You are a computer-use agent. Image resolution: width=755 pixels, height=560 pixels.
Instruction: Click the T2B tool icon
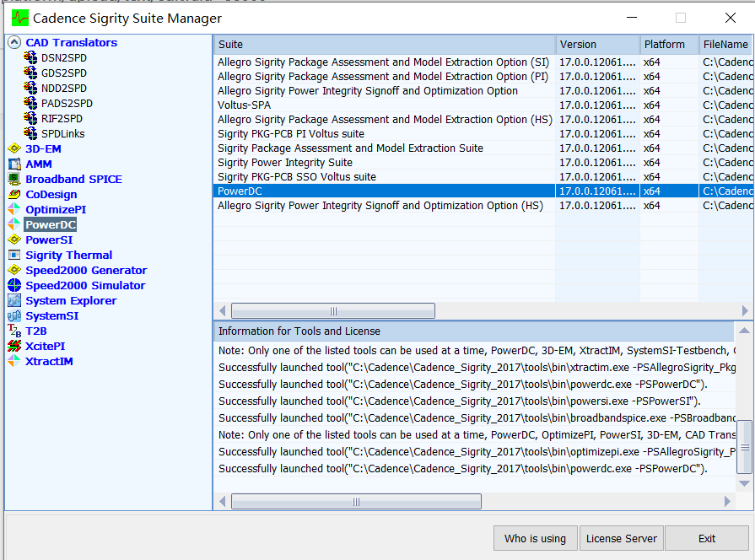point(14,331)
